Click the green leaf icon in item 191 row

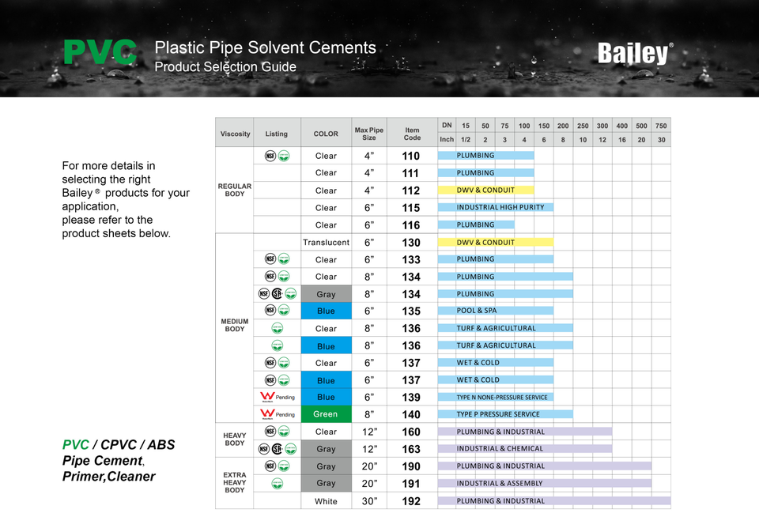click(x=277, y=483)
